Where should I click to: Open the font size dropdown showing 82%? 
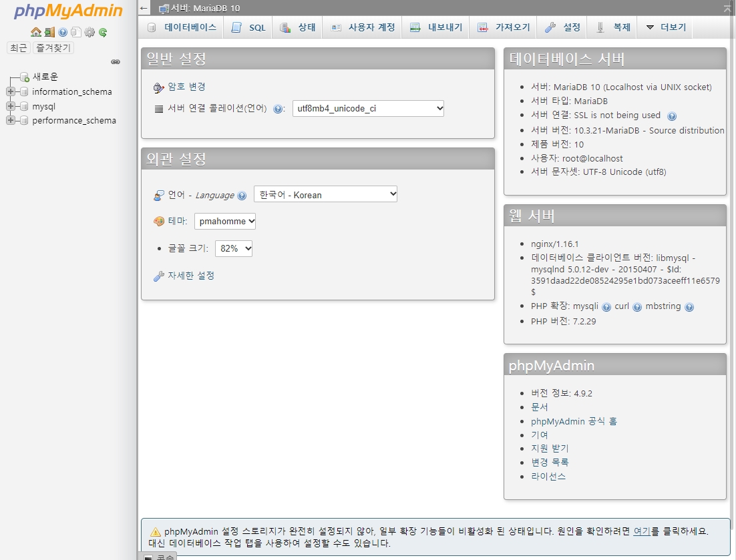click(234, 248)
